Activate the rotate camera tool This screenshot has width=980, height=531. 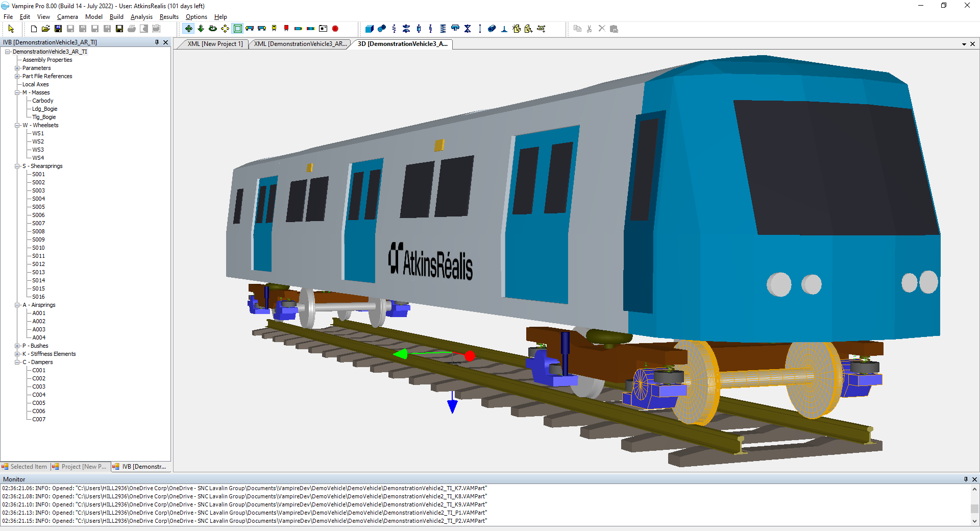[x=213, y=29]
